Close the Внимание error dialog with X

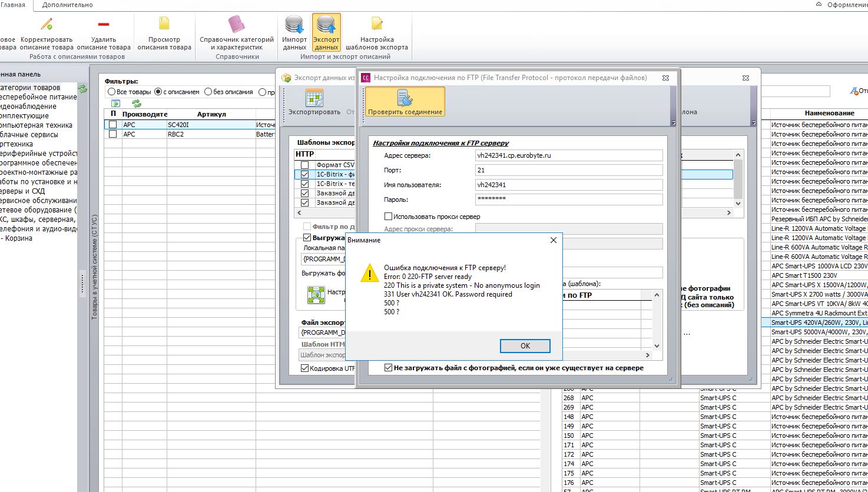coord(553,240)
